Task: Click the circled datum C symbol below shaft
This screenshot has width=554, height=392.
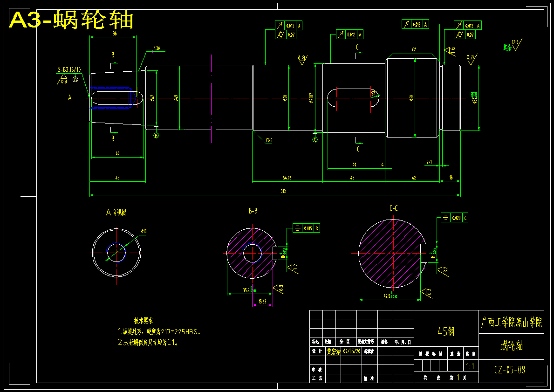Action: [315, 140]
